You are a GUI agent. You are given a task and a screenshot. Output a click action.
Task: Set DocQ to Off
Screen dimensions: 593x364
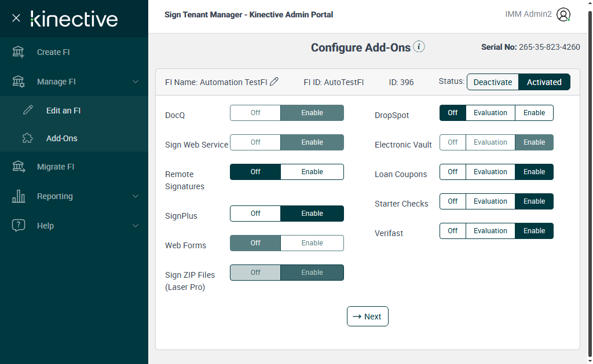[255, 113]
